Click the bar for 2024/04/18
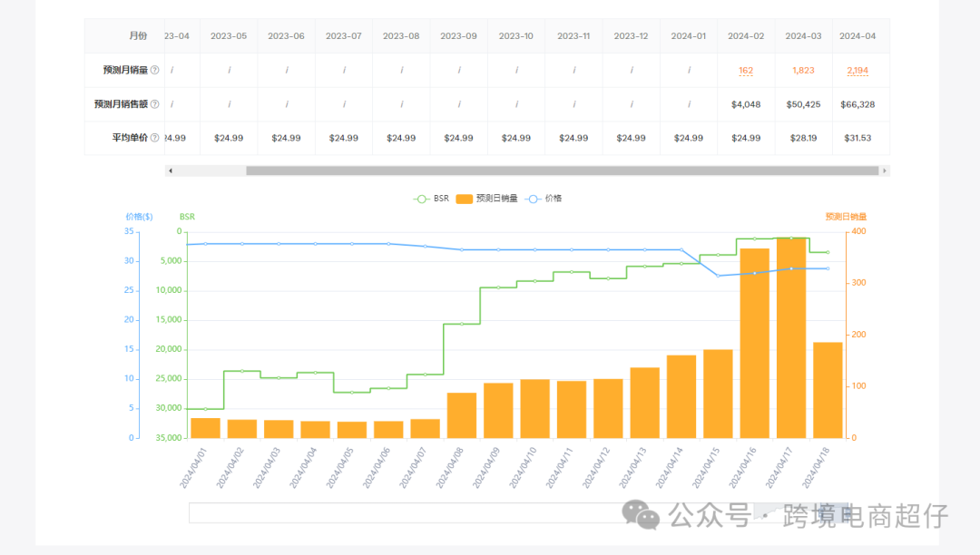Viewport: 980px width, 555px height. click(828, 390)
